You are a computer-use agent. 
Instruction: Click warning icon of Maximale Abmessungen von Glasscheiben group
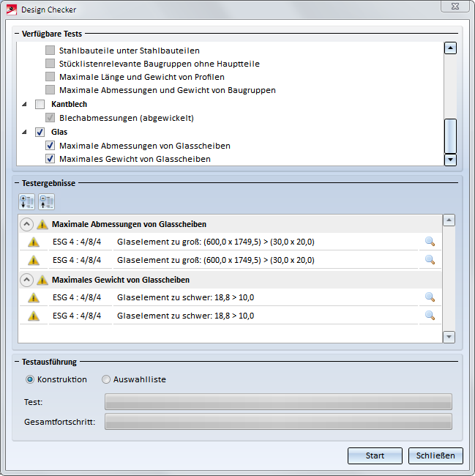coord(42,224)
